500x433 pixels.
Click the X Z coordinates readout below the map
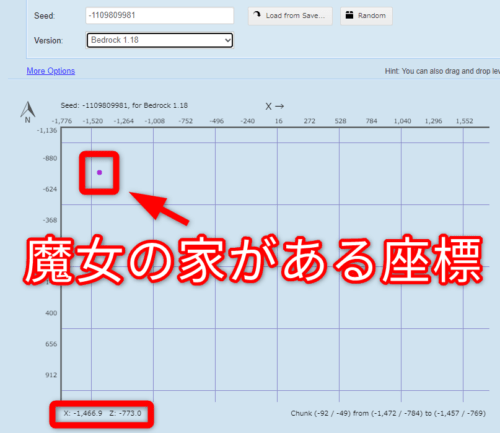point(102,413)
